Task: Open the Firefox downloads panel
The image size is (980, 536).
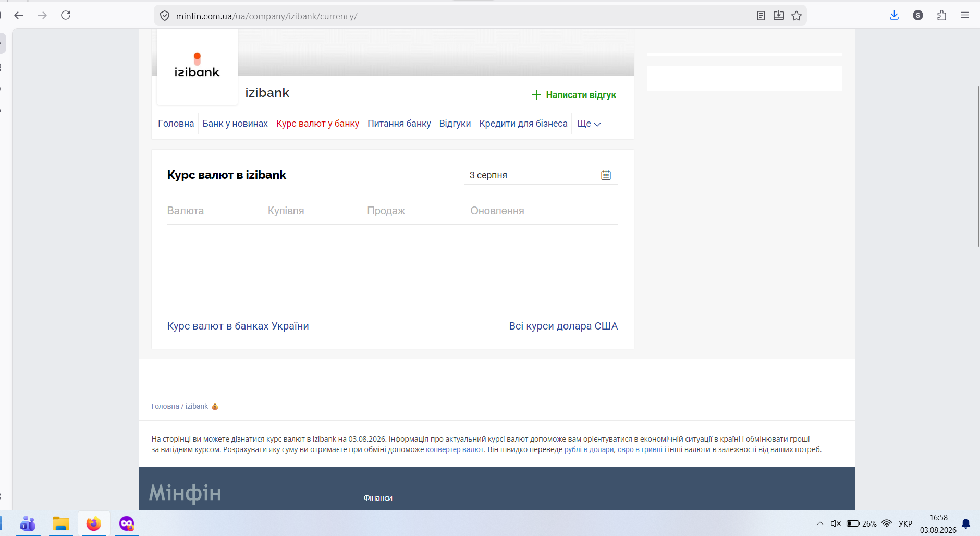Action: (x=894, y=16)
